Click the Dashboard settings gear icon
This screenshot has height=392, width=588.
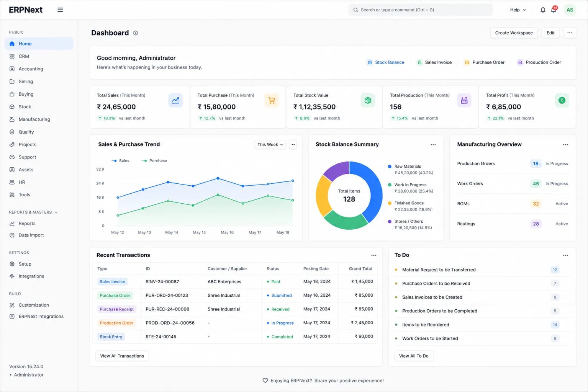click(x=136, y=33)
